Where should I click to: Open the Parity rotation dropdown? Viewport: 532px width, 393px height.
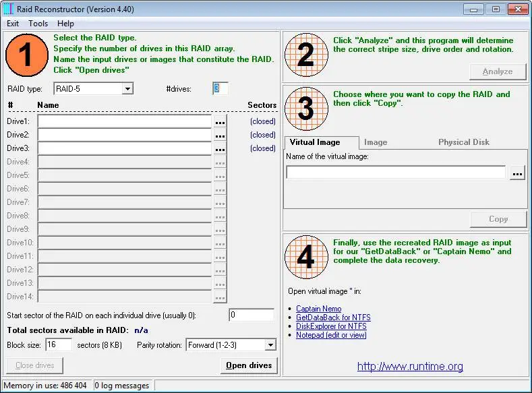pos(270,345)
